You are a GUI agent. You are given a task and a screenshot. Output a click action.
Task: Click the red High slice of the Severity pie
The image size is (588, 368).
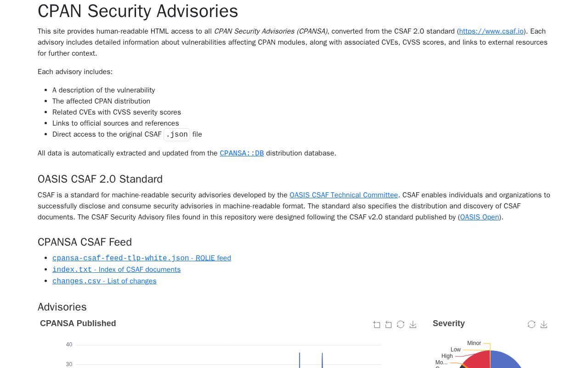click(x=479, y=360)
